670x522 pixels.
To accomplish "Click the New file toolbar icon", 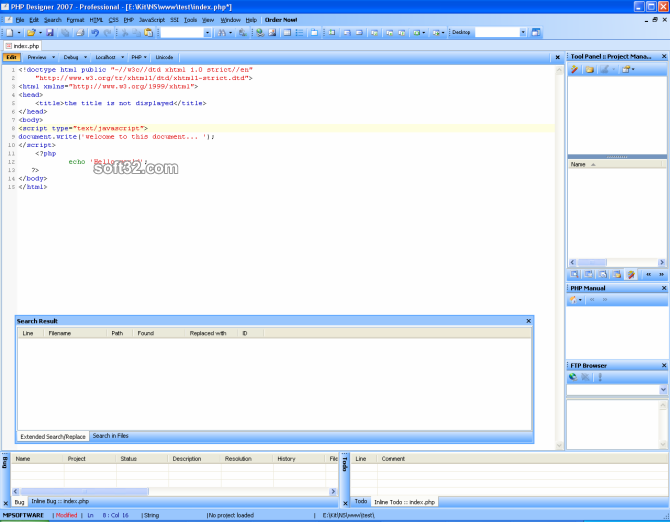I will pos(9,32).
